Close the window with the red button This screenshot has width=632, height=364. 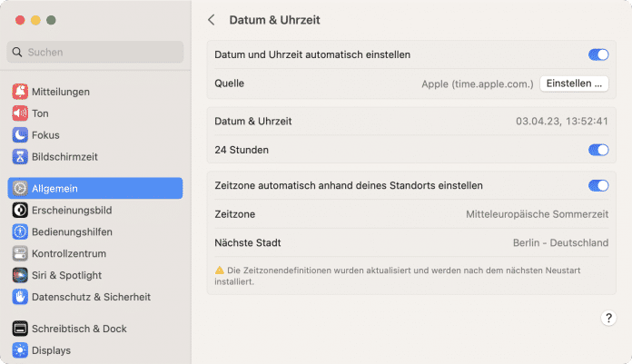[x=20, y=20]
